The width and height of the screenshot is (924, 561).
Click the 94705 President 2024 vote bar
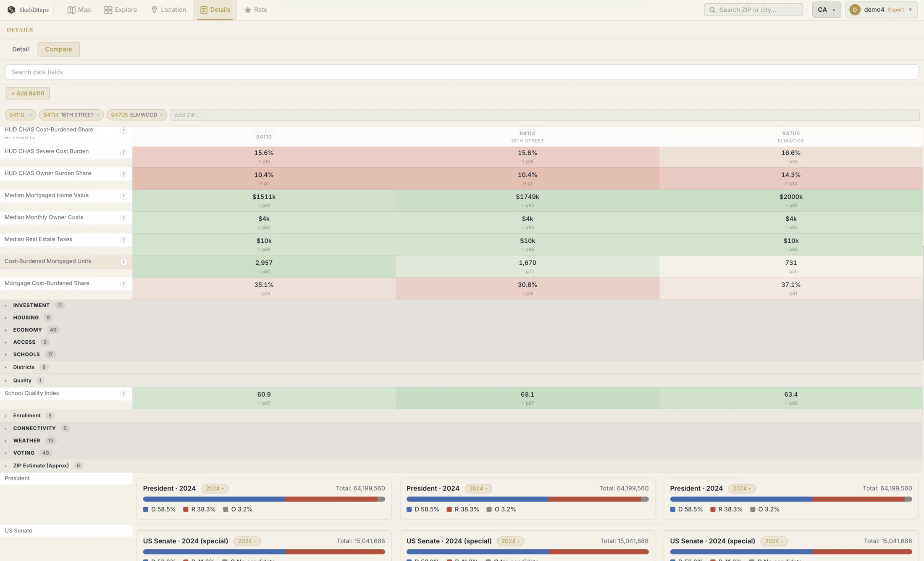point(791,499)
